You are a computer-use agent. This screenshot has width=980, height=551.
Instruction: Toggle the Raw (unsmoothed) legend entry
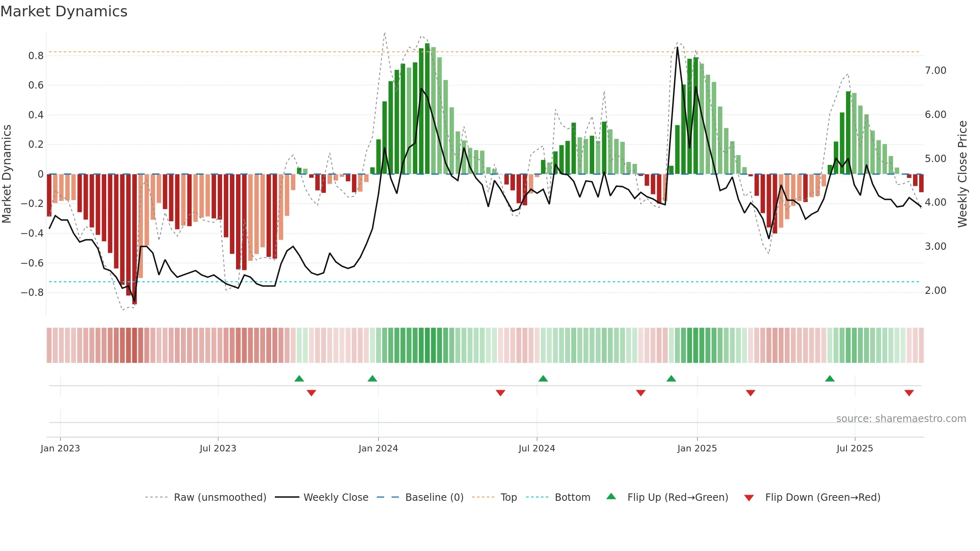tap(205, 497)
